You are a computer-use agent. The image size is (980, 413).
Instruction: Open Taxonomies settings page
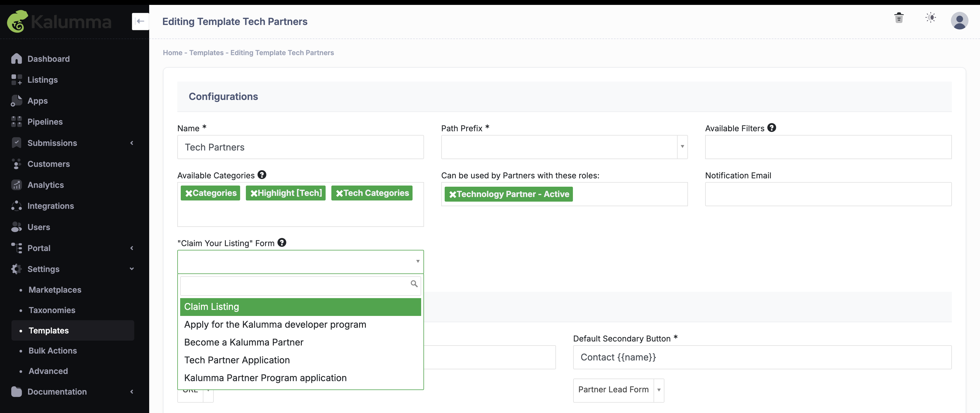pyautogui.click(x=52, y=310)
